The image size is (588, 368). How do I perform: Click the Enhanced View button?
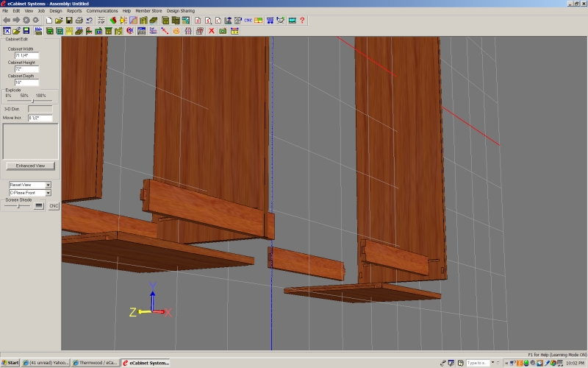[x=30, y=166]
